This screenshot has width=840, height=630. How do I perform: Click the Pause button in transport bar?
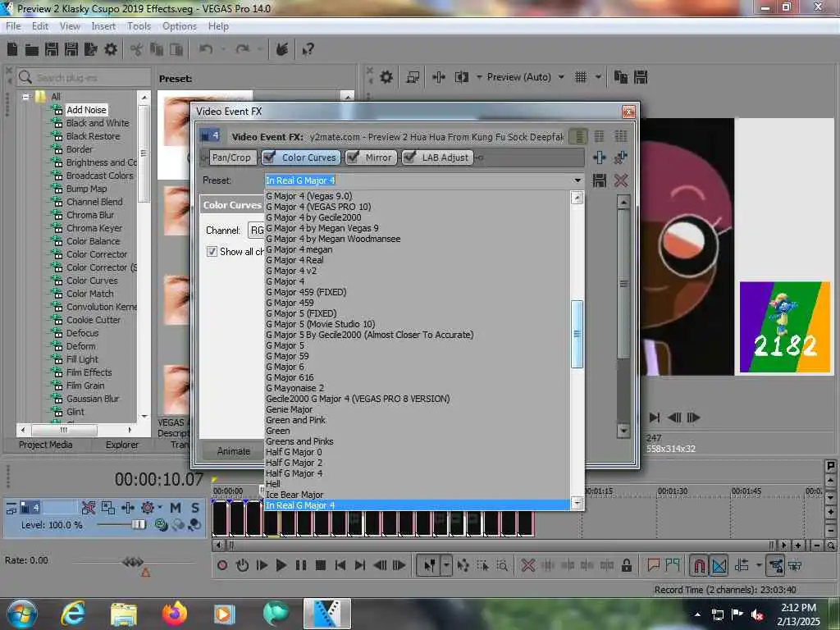300,565
